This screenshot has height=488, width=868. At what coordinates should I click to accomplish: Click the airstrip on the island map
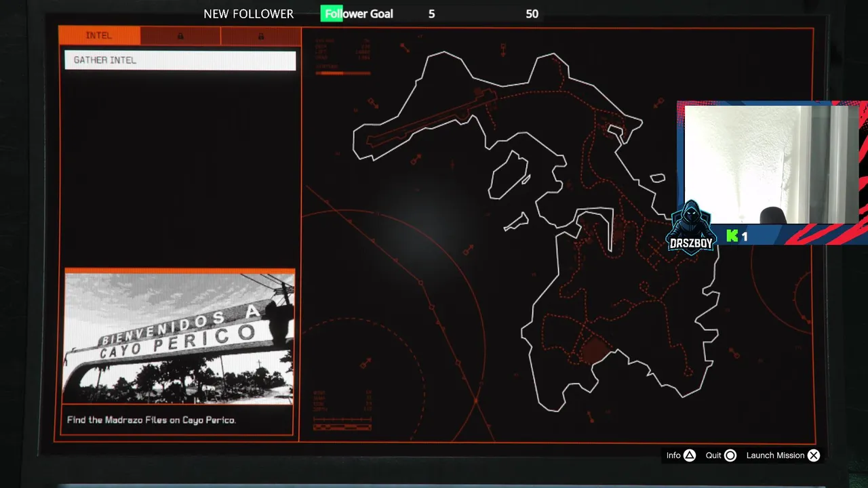coord(431,119)
